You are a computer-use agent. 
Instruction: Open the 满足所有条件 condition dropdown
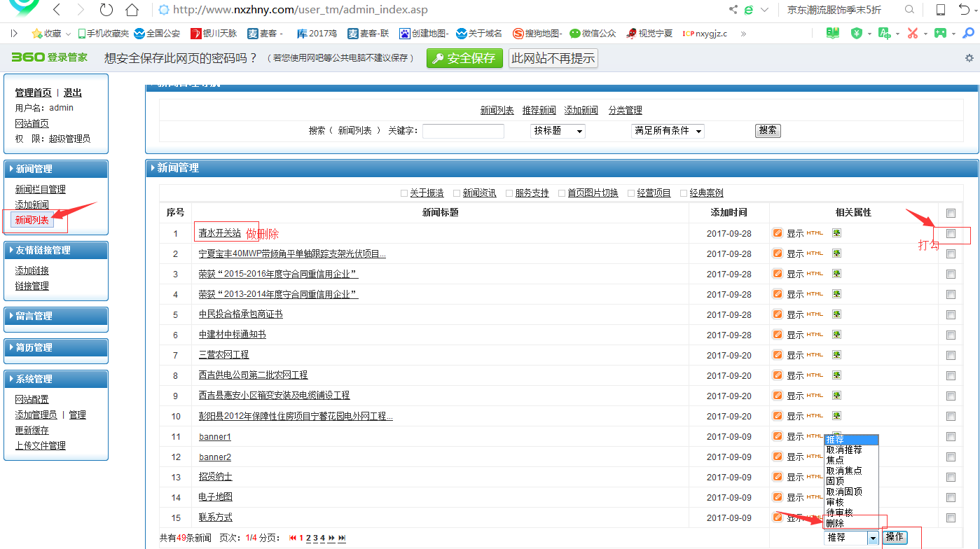[x=668, y=131]
